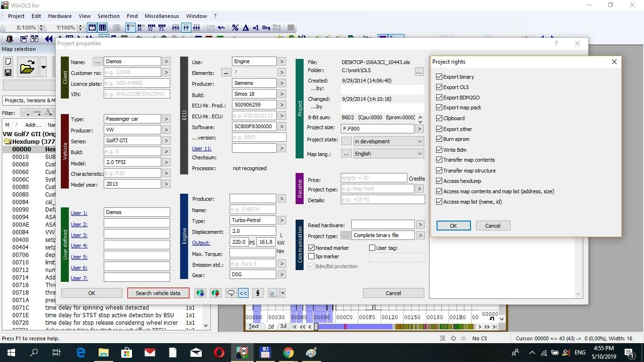Image resolution: width=644 pixels, height=362 pixels.
Task: Toggle LoHi/HiLo byte order icon
Action: click(211, 28)
